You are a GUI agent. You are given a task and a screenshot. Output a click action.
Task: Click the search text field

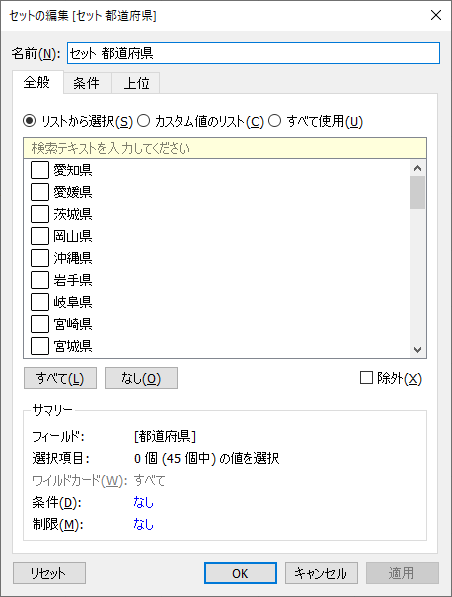click(225, 148)
